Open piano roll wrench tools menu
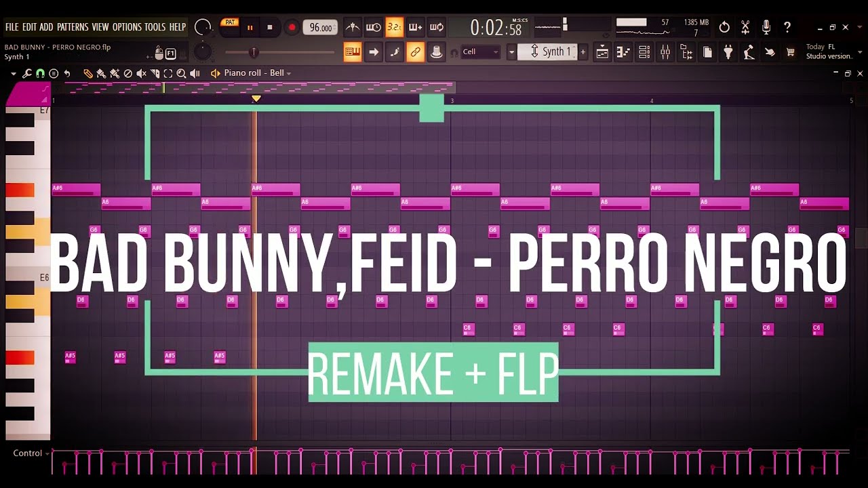This screenshot has width=868, height=488. click(27, 73)
